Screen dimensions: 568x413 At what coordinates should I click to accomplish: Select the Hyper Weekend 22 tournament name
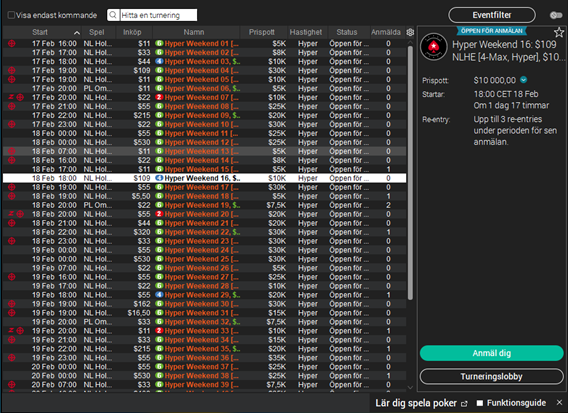coord(202,232)
